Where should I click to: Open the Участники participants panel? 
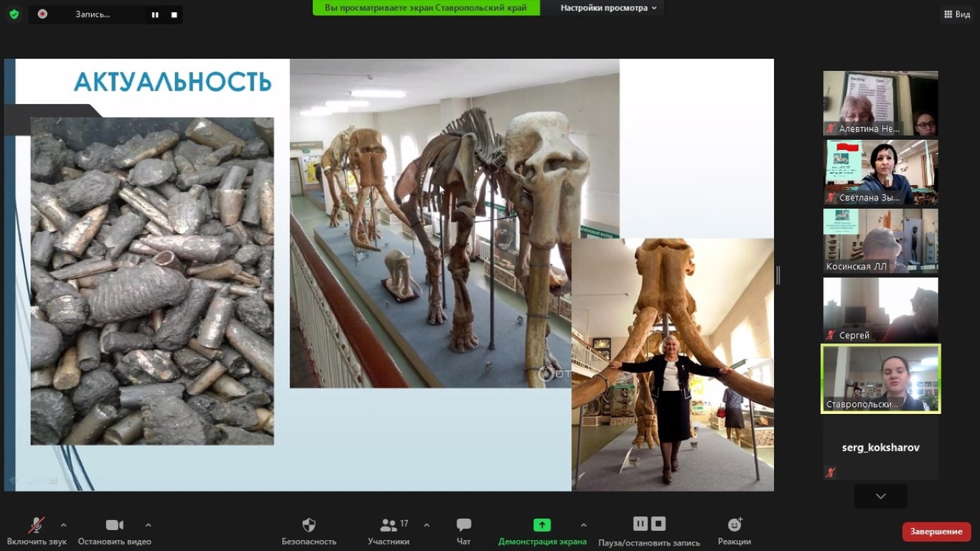[388, 531]
